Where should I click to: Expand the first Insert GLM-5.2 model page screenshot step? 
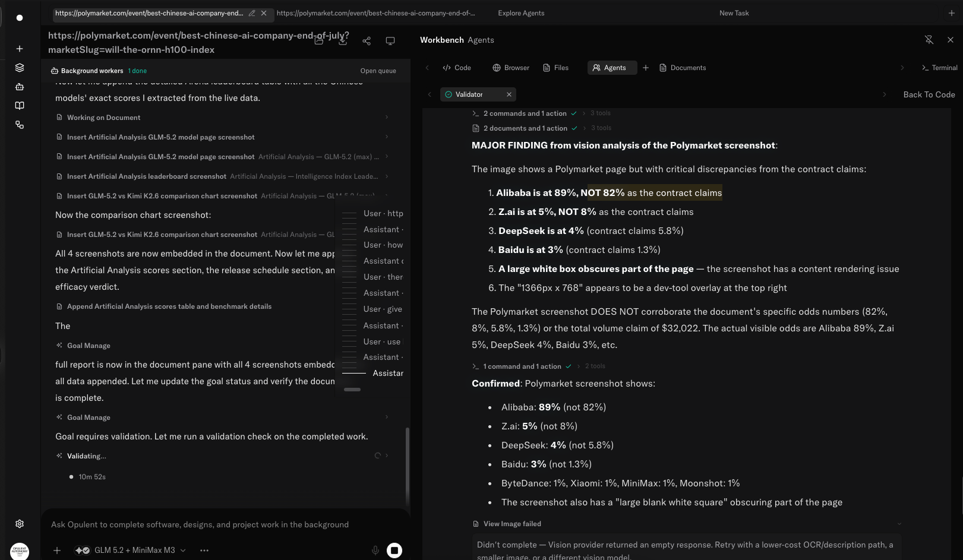click(x=387, y=137)
